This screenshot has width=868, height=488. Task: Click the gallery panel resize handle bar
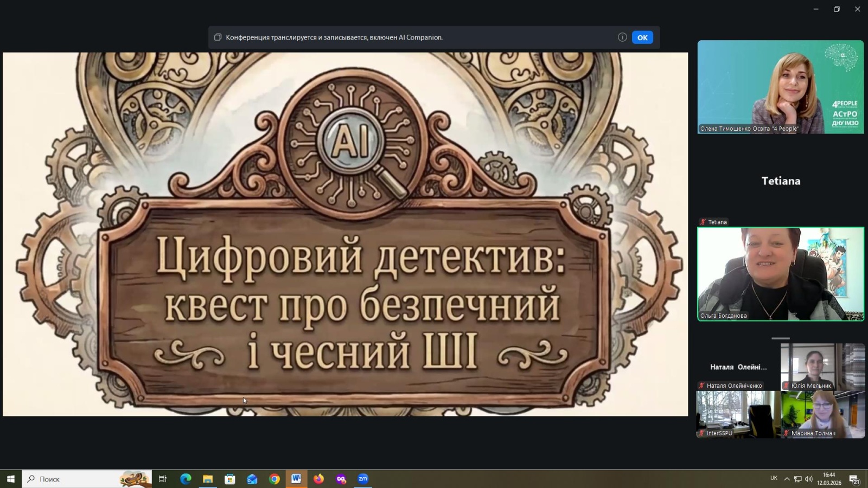pyautogui.click(x=780, y=338)
